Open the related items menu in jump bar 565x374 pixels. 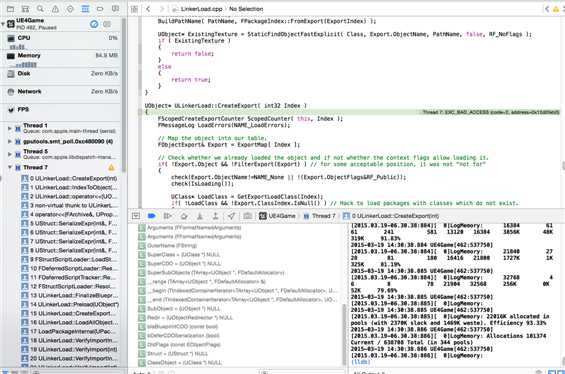134,9
